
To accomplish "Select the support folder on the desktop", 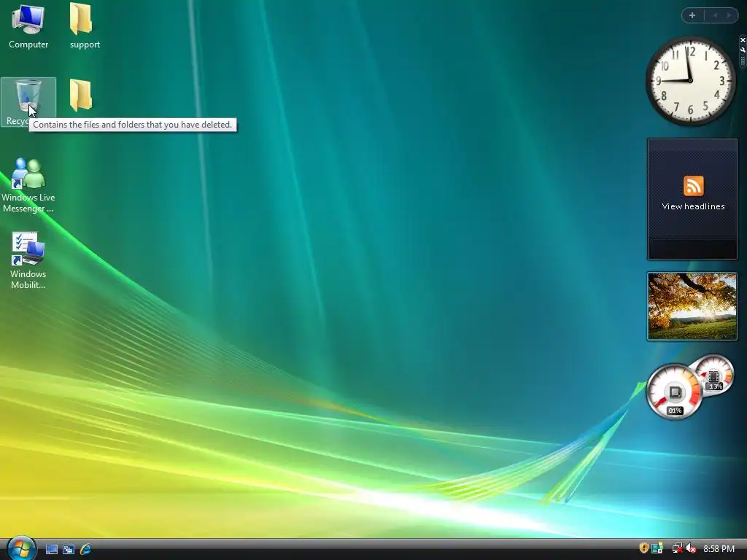I will click(85, 26).
